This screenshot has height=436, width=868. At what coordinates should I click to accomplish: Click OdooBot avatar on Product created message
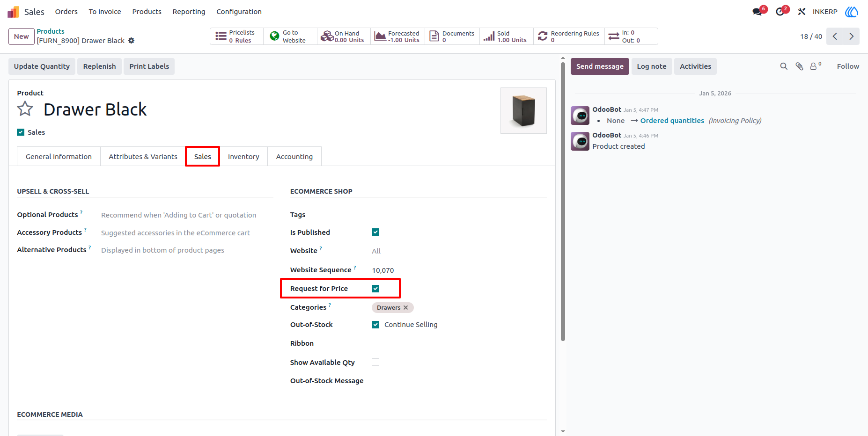click(x=580, y=141)
